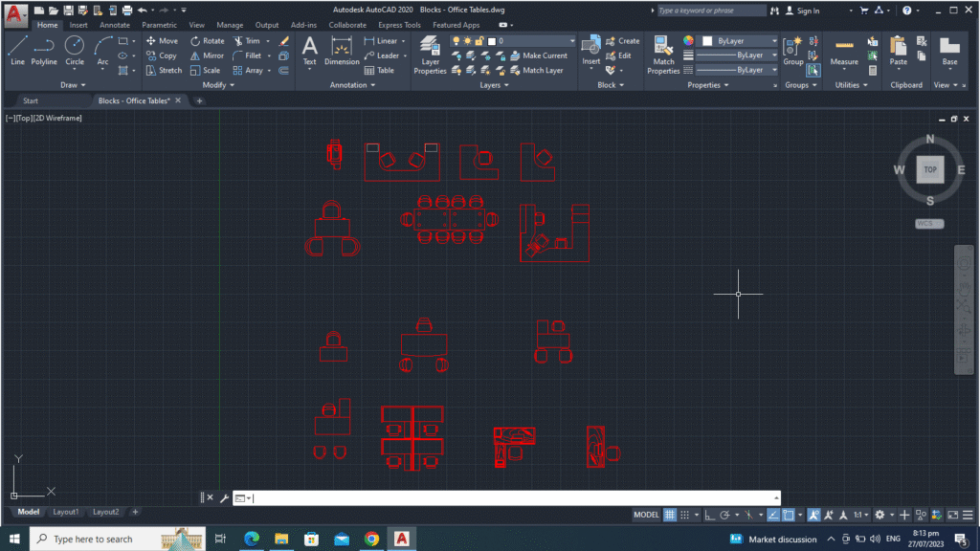Toggle annotation objects visibility in status bar
Image resolution: width=980 pixels, height=551 pixels.
[813, 515]
